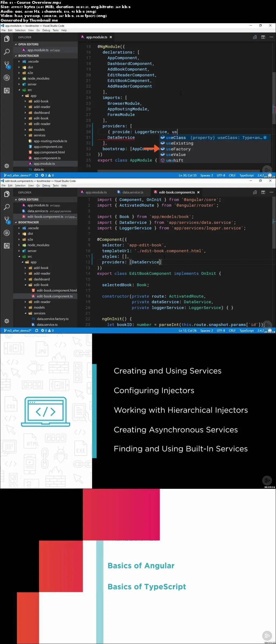
Task: Click Open Changes icon in app.module.ts window
Action: pyautogui.click(x=255, y=37)
